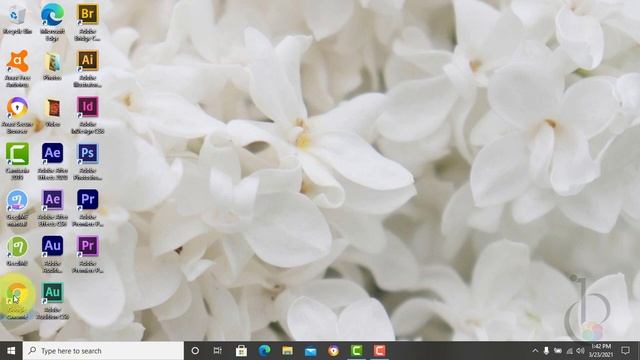Select the Camtasia 2020 desktop shortcut

pos(17,161)
